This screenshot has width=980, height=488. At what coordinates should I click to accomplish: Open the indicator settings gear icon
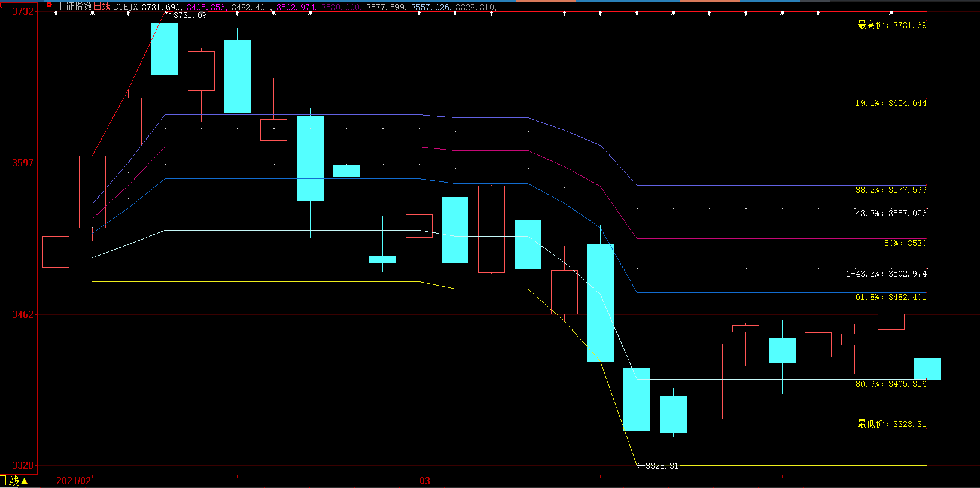coord(50,5)
